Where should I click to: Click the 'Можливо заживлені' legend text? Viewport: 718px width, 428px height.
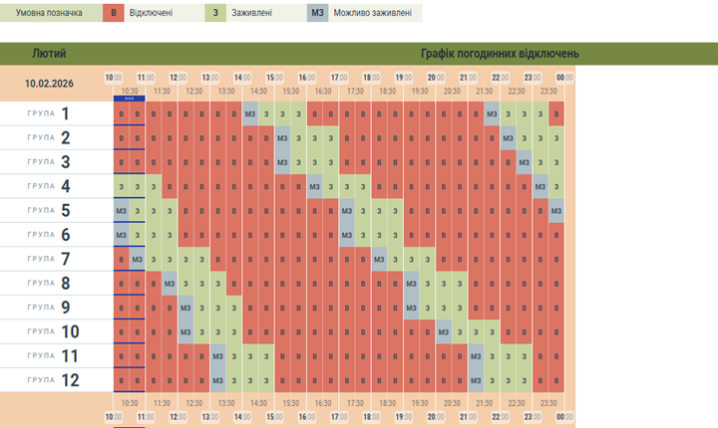(375, 13)
